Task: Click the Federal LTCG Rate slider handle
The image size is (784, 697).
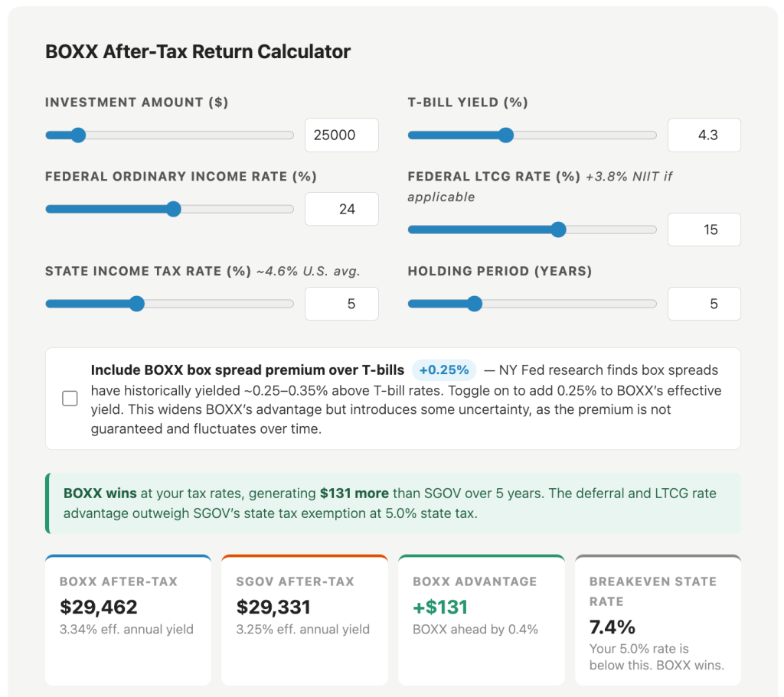Action: point(558,229)
